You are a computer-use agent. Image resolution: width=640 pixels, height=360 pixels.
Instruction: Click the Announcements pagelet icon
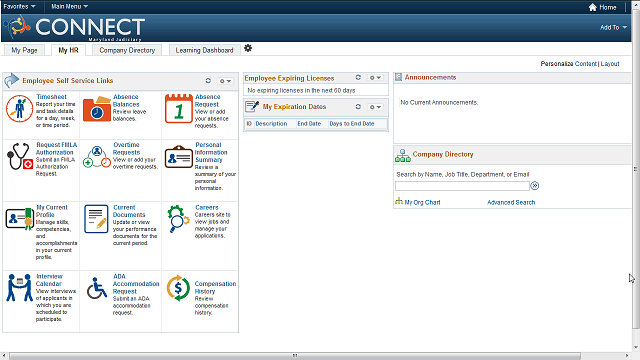(398, 77)
